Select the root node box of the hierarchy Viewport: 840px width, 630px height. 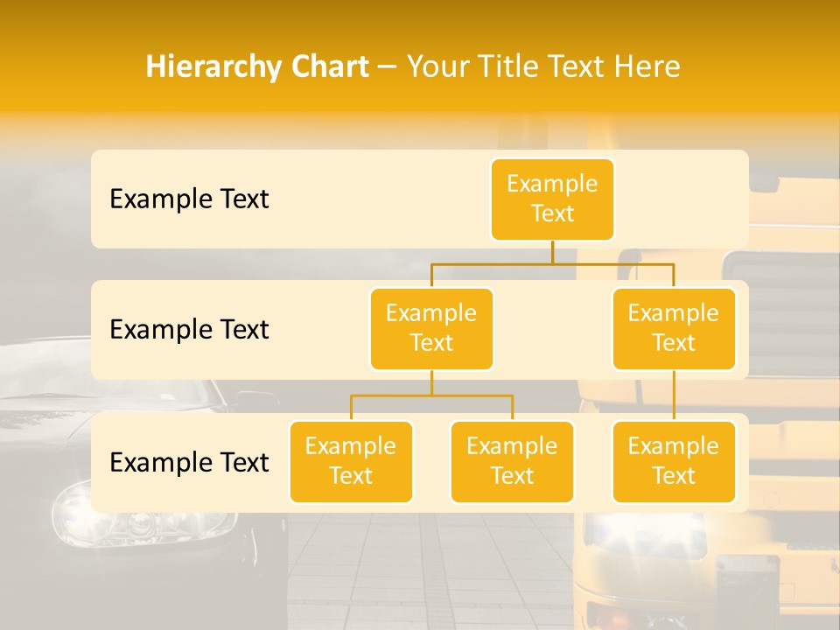coord(552,199)
